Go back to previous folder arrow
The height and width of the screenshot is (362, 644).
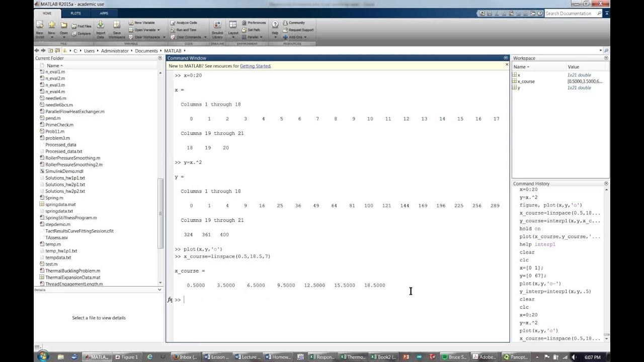tap(37, 51)
